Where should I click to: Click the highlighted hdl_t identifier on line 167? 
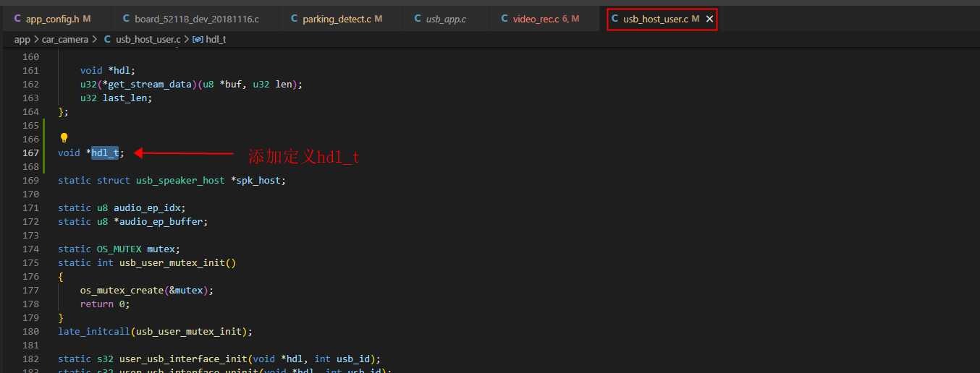tap(105, 153)
